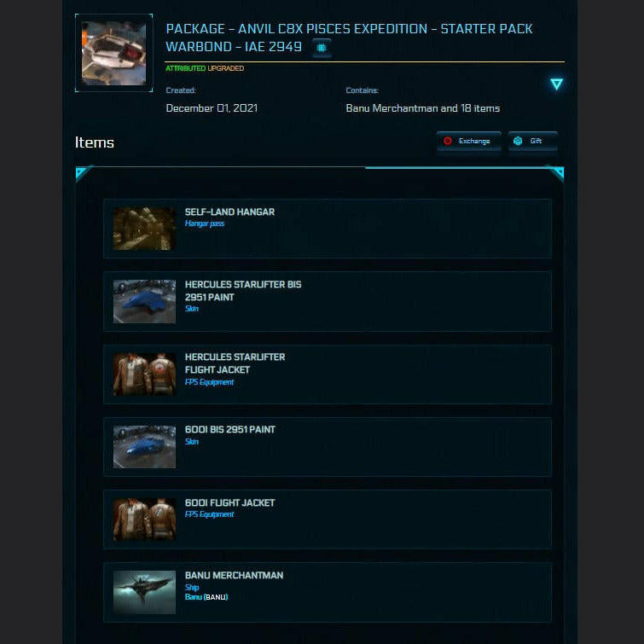Click the package title text
The height and width of the screenshot is (644, 644).
(x=349, y=38)
